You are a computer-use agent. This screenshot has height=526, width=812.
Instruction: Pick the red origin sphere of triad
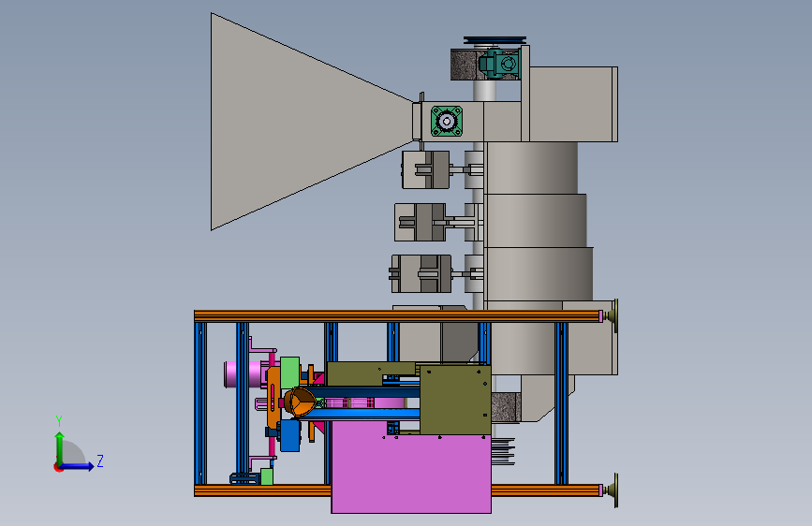coord(58,467)
